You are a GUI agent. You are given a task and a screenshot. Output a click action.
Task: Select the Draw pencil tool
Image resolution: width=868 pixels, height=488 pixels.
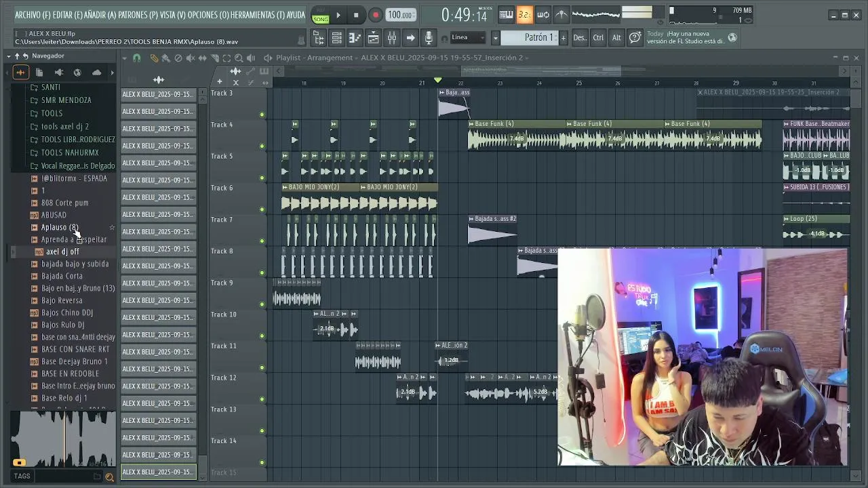tap(154, 58)
